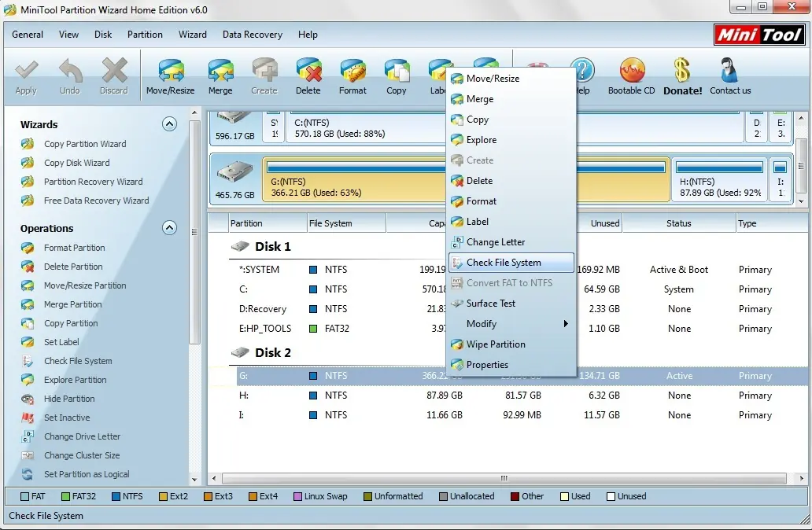Choose Move/Resize Partition in Operations panel
The height and width of the screenshot is (530, 812).
pos(85,285)
